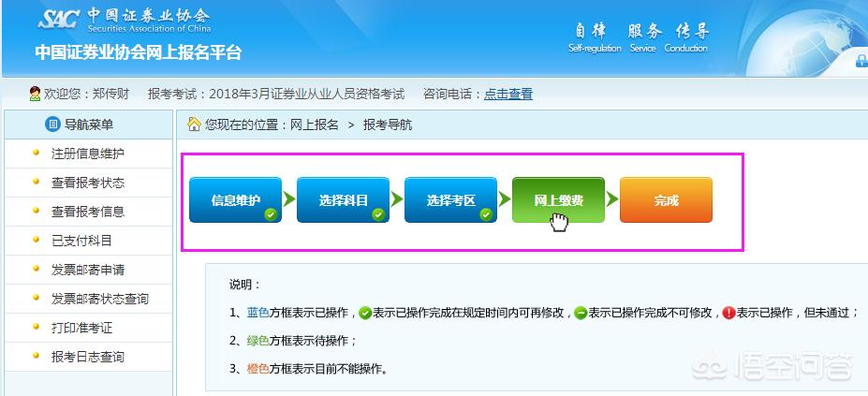The width and height of the screenshot is (868, 396).
Task: Click exam name 2018年3月证券业从业人员资格考试
Action: (x=307, y=95)
